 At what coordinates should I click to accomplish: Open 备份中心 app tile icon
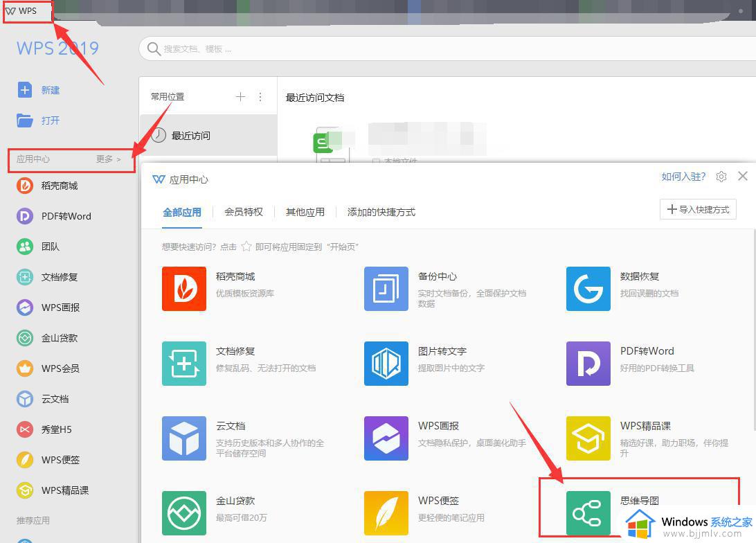(x=386, y=289)
